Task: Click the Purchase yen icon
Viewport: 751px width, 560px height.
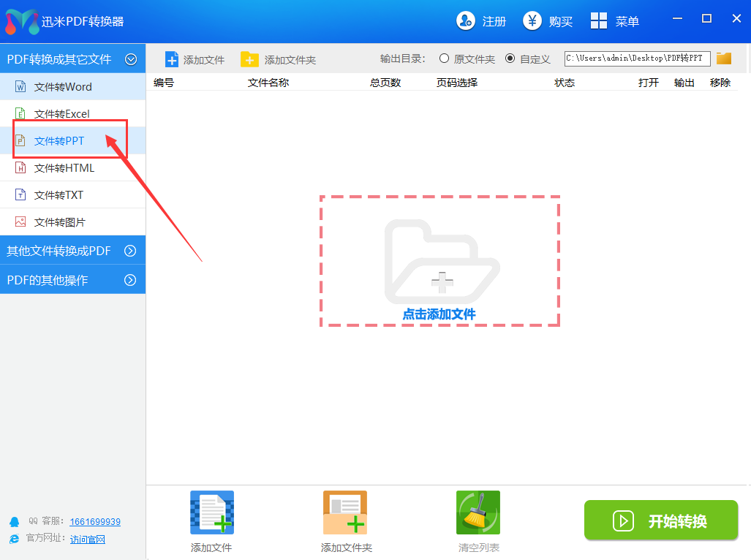Action: 532,21
